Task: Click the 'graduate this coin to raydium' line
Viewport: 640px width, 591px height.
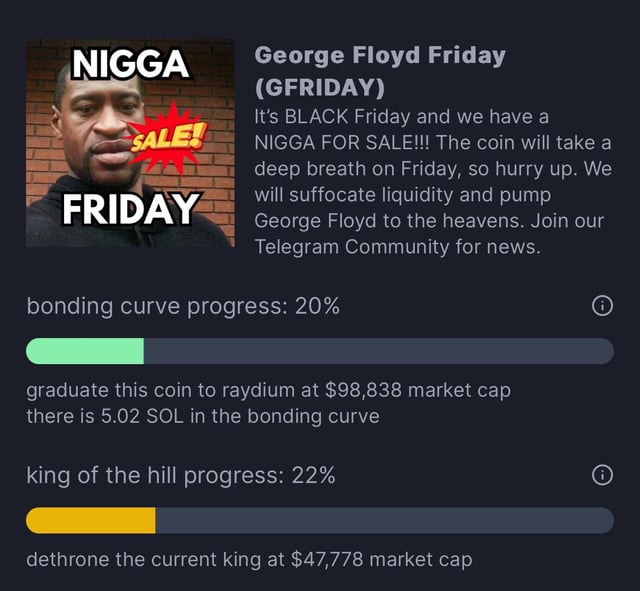Action: coord(268,390)
